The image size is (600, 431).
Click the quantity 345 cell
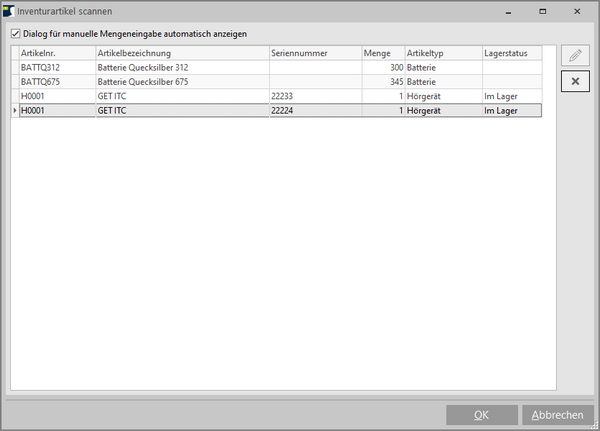[x=381, y=81]
